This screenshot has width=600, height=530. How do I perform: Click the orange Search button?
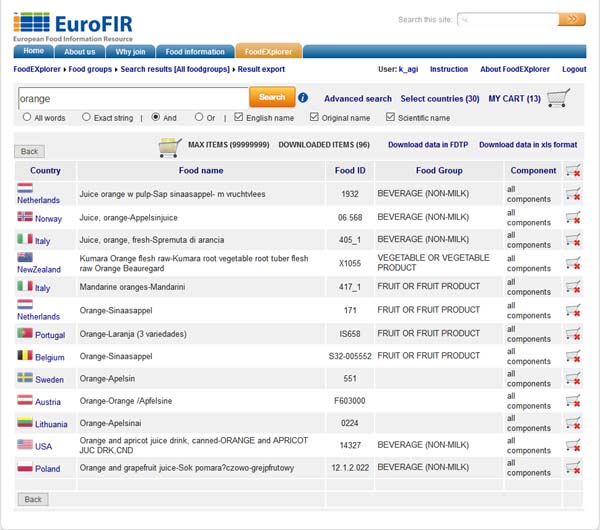(272, 97)
